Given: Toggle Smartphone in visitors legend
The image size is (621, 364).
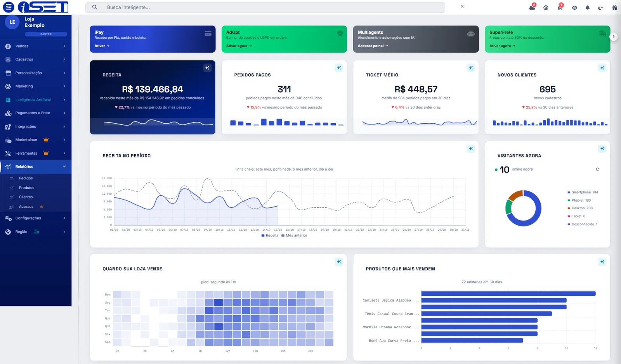Looking at the screenshot, I should [583, 192].
